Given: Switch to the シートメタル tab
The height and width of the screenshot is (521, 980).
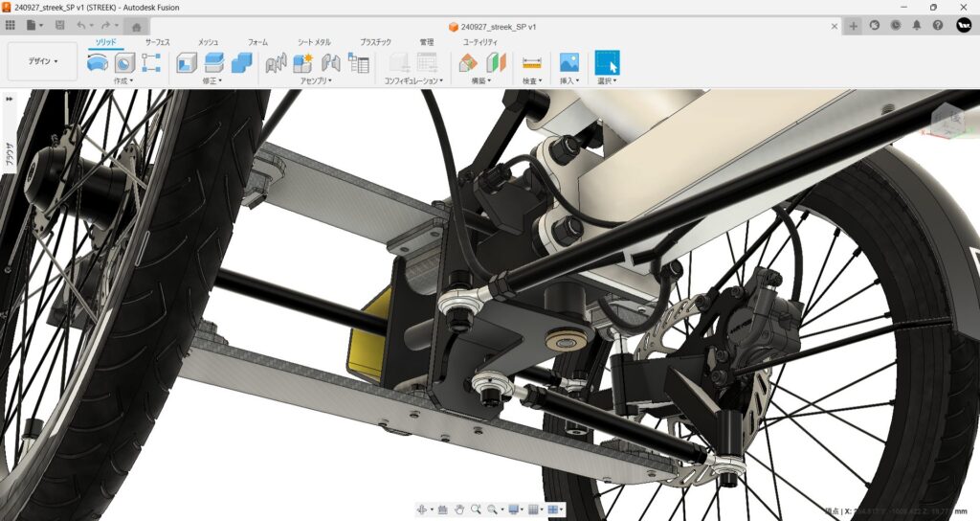Looking at the screenshot, I should (x=314, y=42).
